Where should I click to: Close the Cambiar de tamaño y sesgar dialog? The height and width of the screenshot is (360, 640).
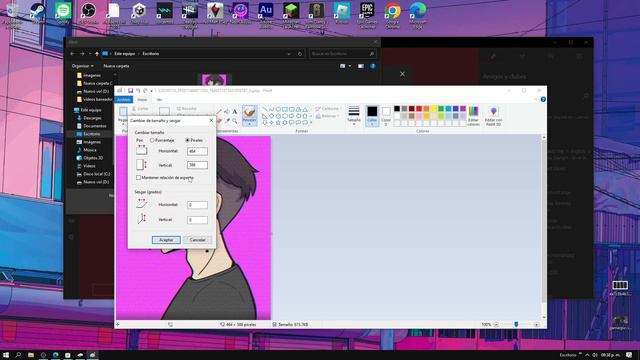pos(211,120)
